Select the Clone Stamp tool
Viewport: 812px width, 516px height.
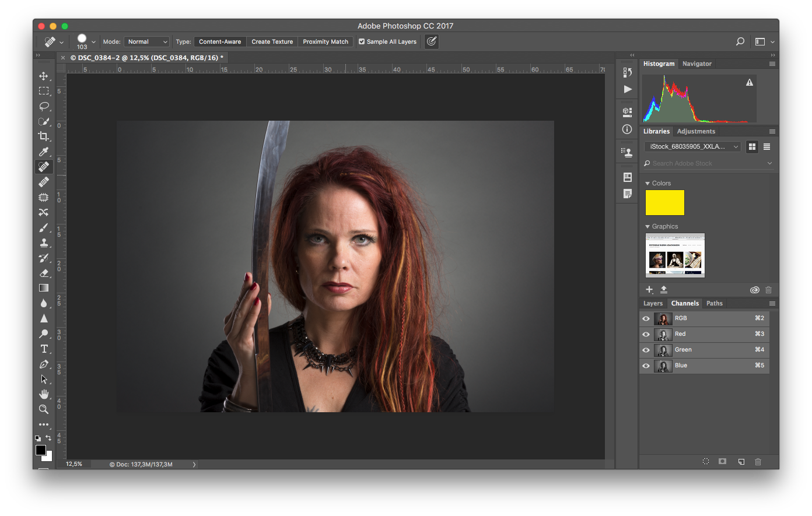pyautogui.click(x=44, y=243)
